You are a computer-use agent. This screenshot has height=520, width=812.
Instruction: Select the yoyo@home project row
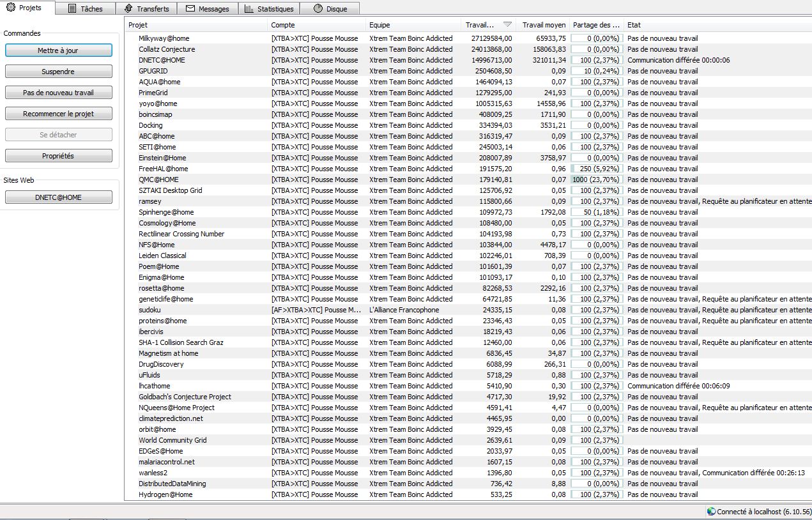468,103
